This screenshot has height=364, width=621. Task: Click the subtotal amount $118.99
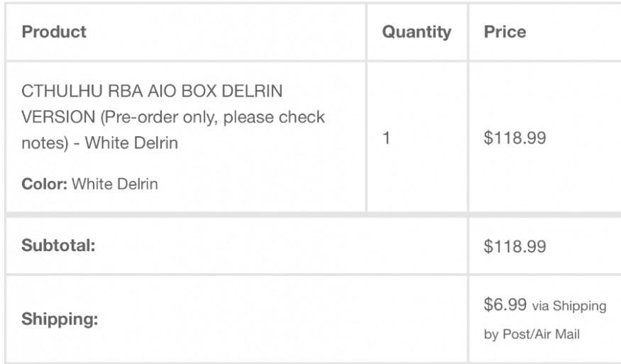pos(515,246)
